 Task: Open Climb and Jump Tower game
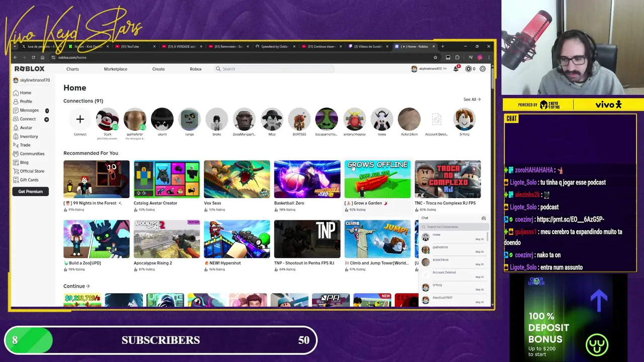[x=377, y=245]
